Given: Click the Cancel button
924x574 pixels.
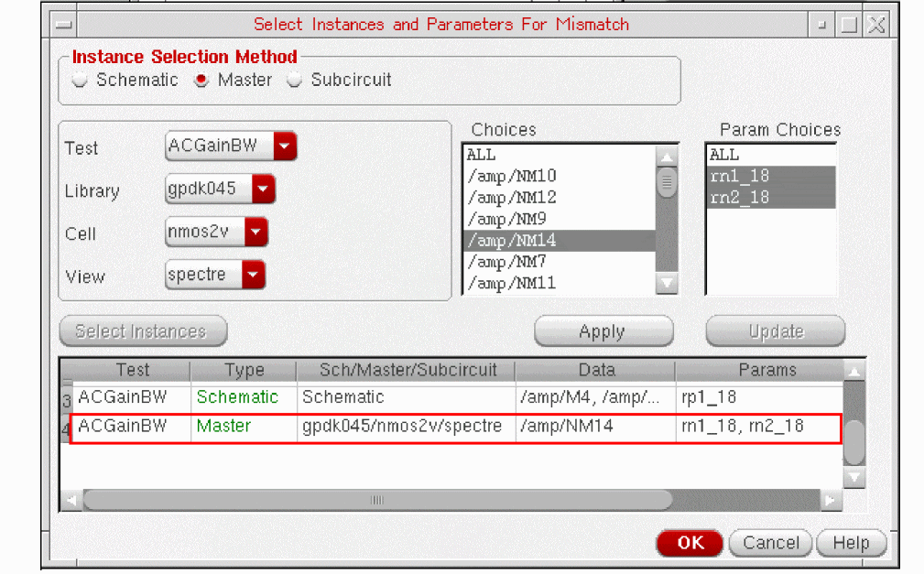Looking at the screenshot, I should (x=770, y=543).
